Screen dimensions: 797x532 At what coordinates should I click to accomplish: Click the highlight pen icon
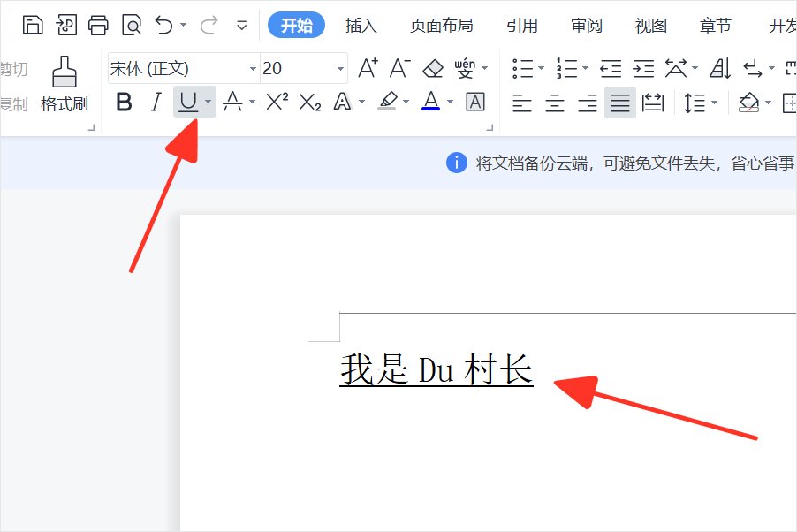[387, 102]
